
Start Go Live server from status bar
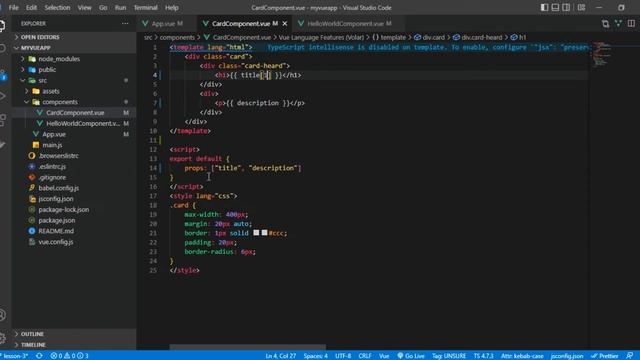point(411,356)
